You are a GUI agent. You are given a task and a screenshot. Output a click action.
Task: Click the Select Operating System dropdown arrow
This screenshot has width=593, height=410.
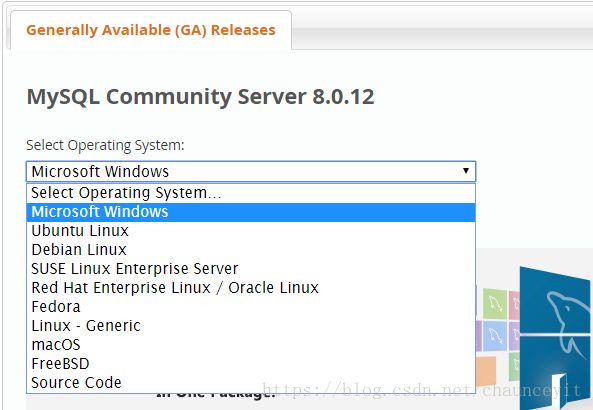[x=466, y=171]
